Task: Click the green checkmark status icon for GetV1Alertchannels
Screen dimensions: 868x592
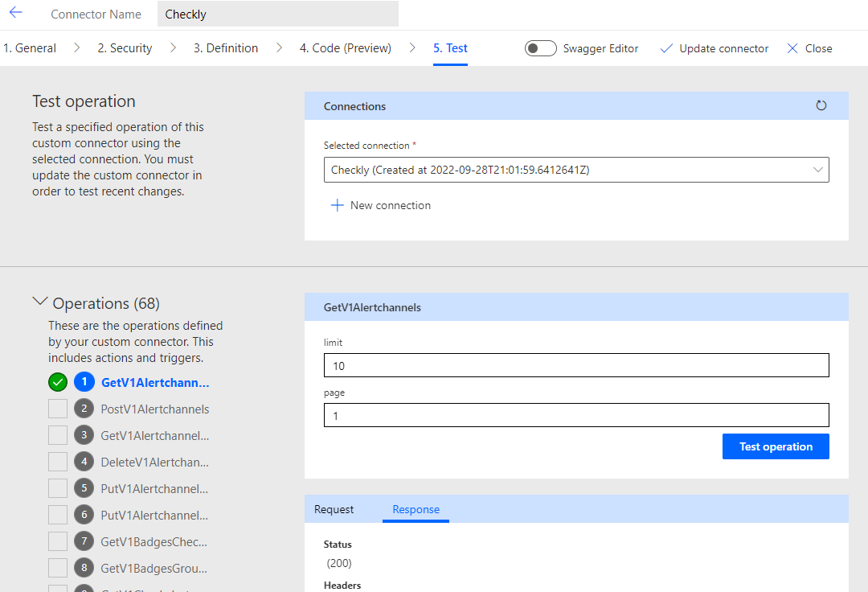Action: [x=58, y=382]
